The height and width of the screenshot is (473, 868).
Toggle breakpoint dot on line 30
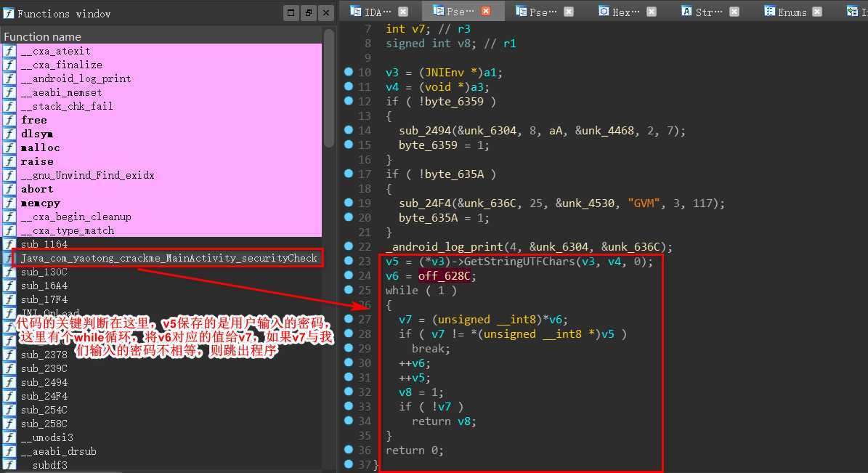pyautogui.click(x=348, y=363)
